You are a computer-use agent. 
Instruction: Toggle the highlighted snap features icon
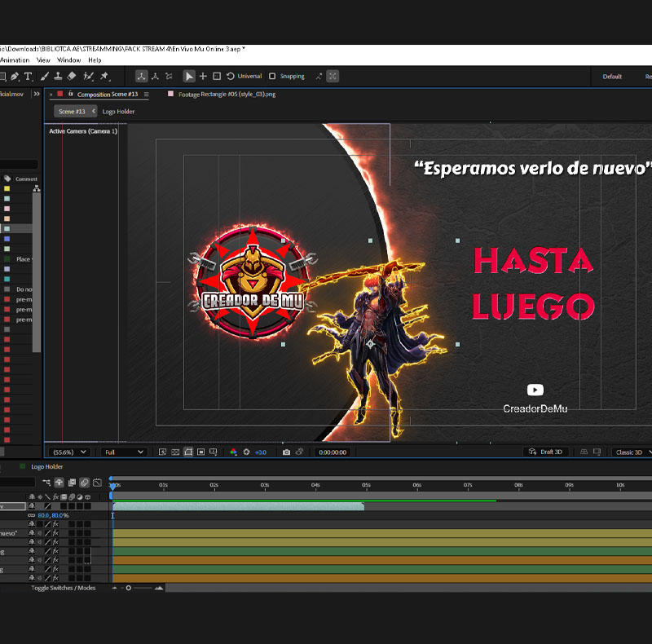point(333,76)
